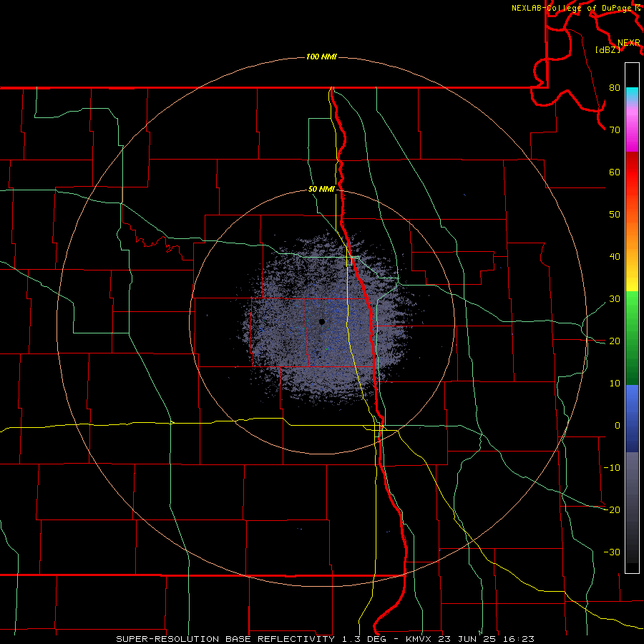Click the blue band of the dBZ color bar

632,418
